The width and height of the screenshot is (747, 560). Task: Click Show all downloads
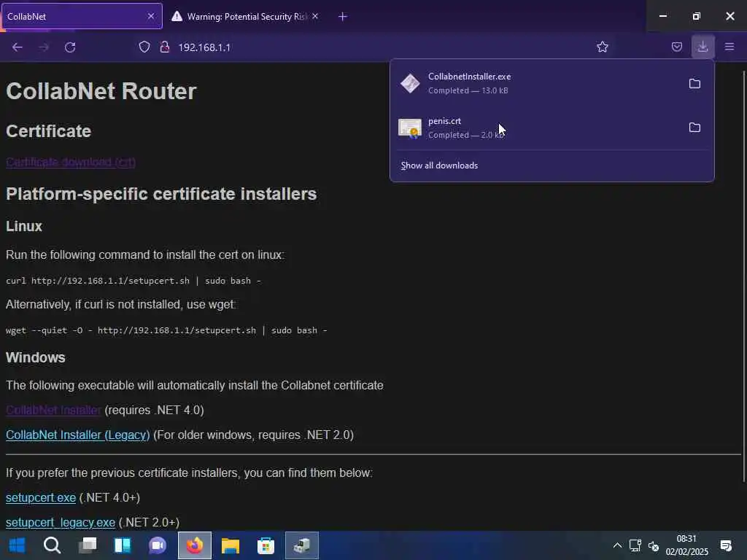click(439, 166)
